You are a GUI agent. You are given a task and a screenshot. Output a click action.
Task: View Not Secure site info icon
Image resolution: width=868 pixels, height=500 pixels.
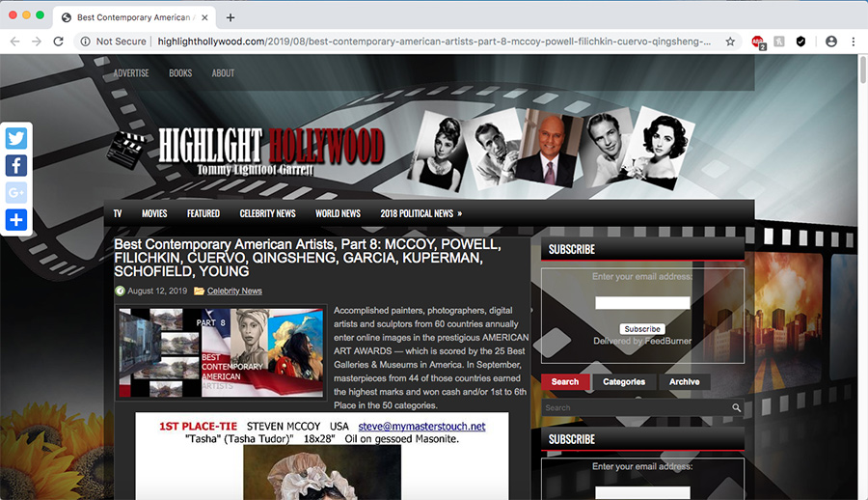click(85, 42)
